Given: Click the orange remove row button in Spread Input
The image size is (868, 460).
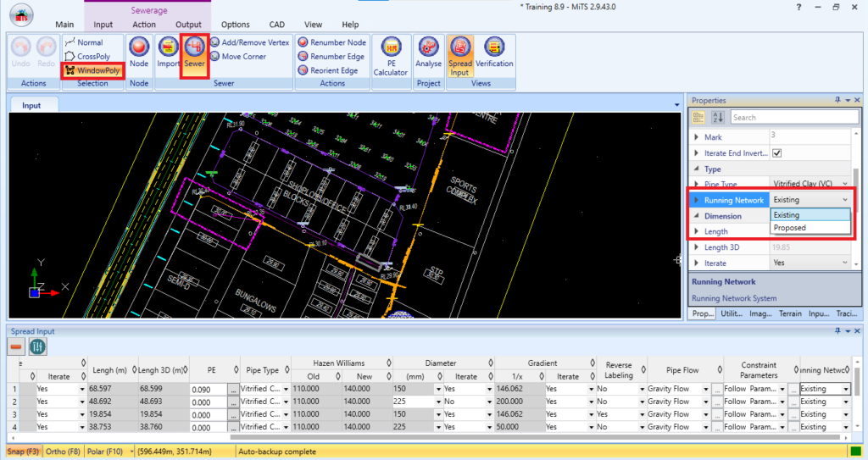Looking at the screenshot, I should tap(16, 347).
